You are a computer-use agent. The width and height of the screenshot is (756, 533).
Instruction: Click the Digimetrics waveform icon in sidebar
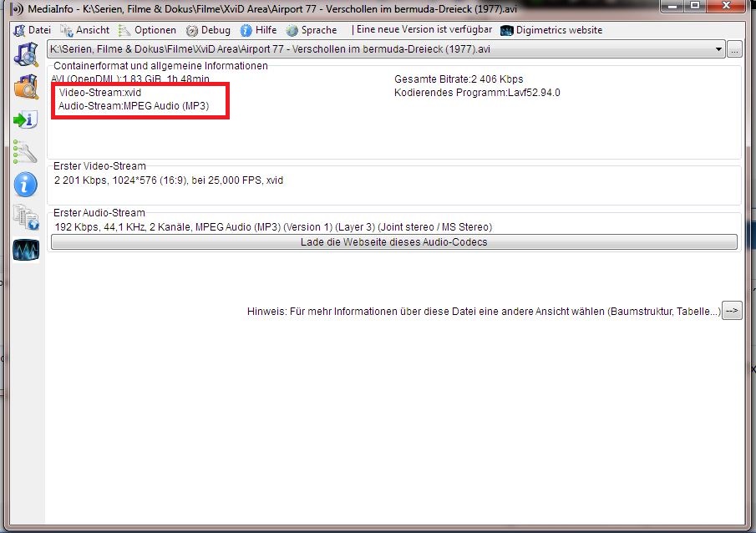26,250
